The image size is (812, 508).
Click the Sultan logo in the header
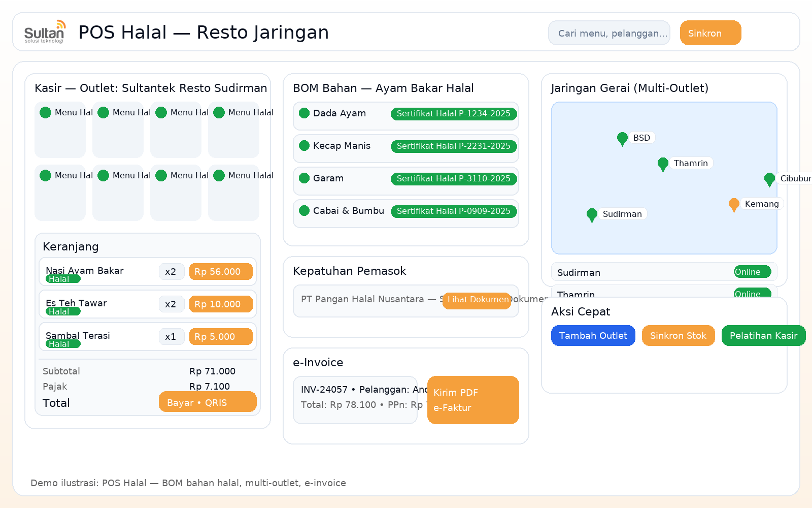(45, 31)
